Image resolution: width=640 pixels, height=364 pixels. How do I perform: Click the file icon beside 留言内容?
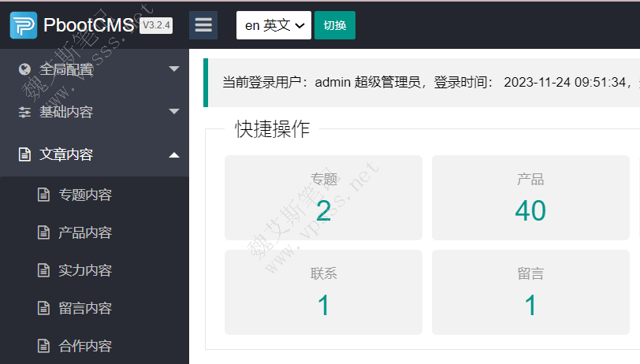(43, 308)
